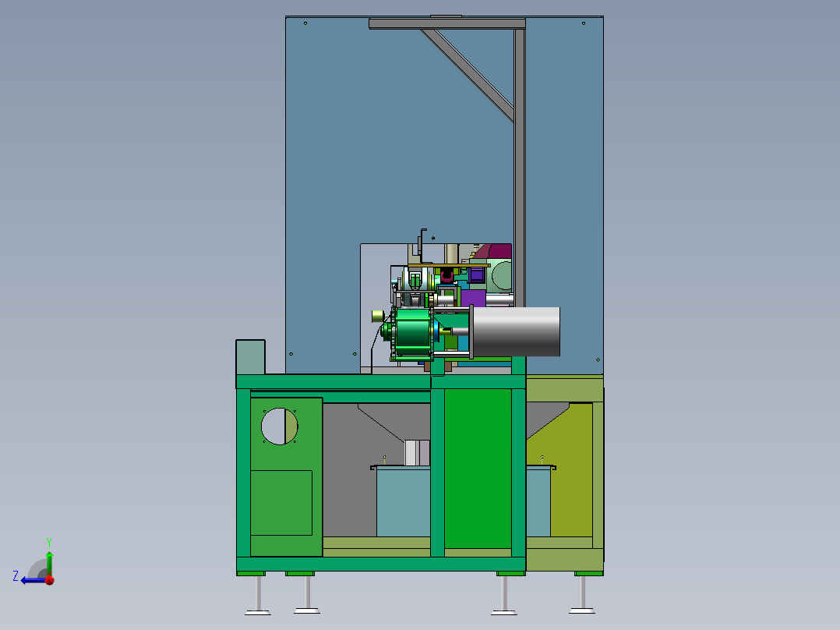Image resolution: width=840 pixels, height=630 pixels.
Task: Select the circular fan opening on green cabinet
Action: pyautogui.click(x=280, y=426)
